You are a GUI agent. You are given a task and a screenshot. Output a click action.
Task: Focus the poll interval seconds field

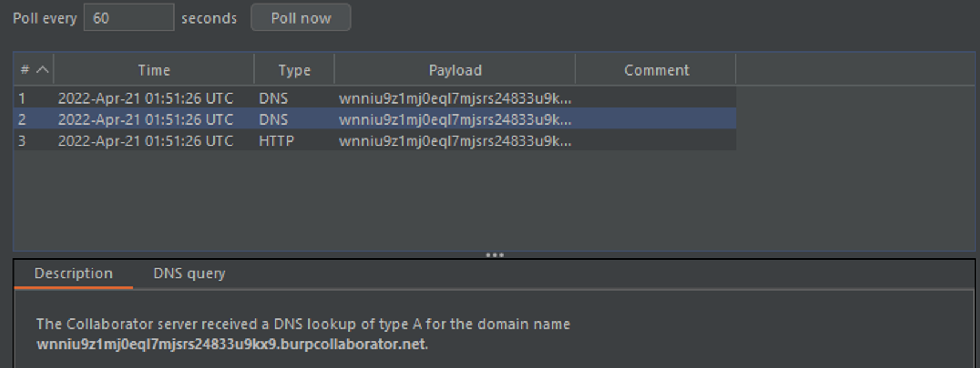point(128,18)
